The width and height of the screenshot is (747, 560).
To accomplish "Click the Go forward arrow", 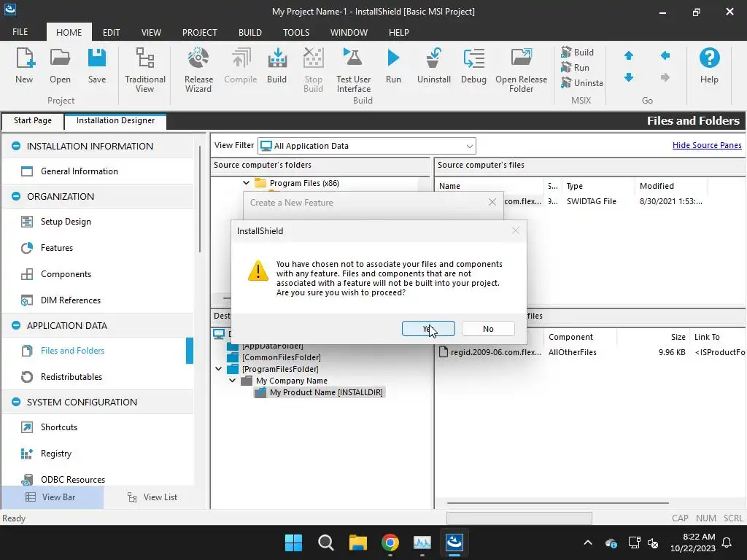I will tap(665, 77).
